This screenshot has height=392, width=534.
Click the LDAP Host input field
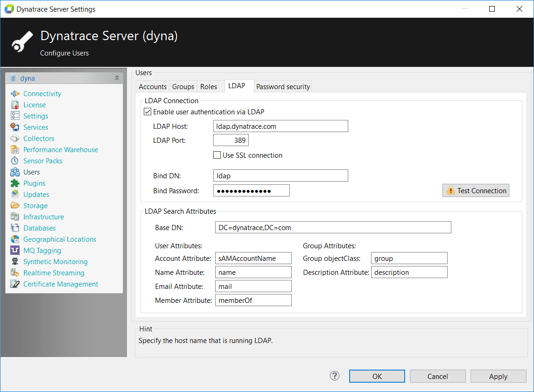281,126
